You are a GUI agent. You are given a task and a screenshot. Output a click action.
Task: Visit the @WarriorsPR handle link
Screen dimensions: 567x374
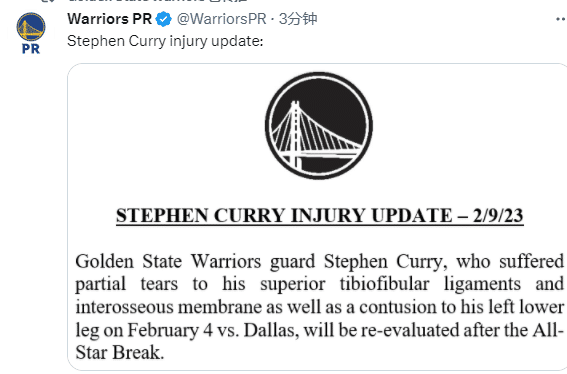221,19
